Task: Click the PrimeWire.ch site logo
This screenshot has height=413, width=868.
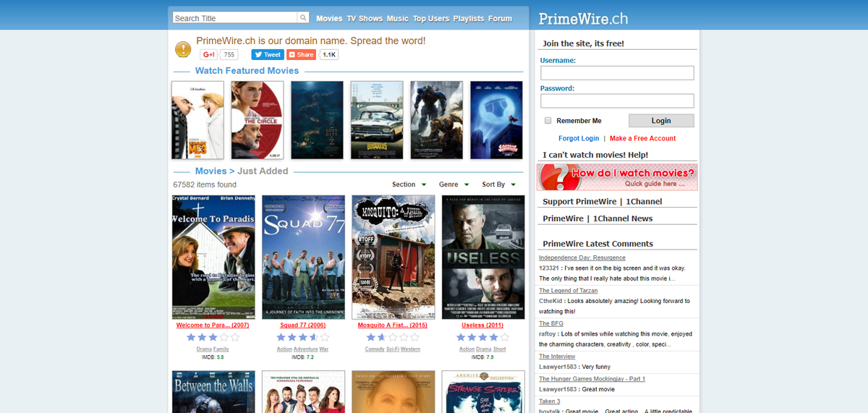Action: pyautogui.click(x=584, y=18)
